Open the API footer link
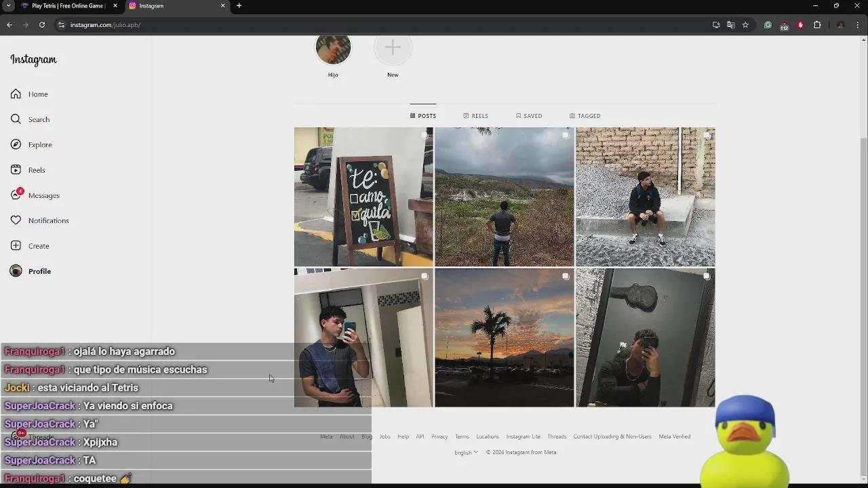The width and height of the screenshot is (868, 488). coord(420,436)
